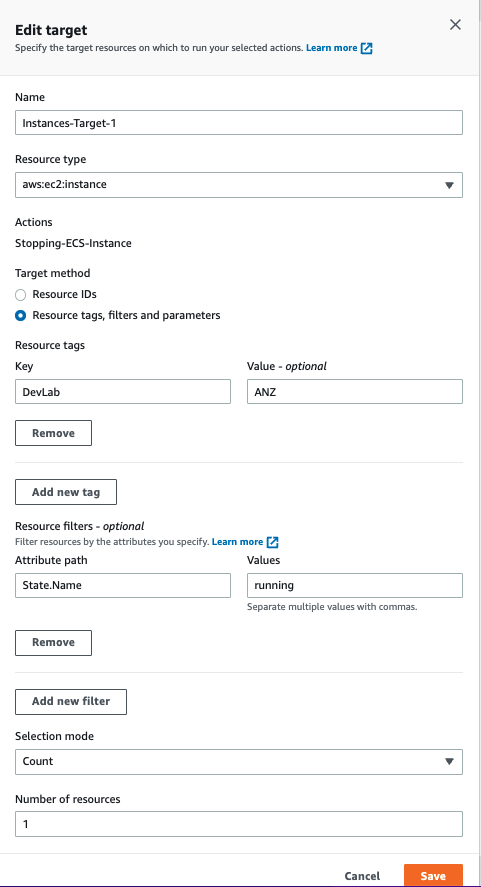This screenshot has height=887, width=481.
Task: Click the ANZ tag value field
Action: point(355,391)
